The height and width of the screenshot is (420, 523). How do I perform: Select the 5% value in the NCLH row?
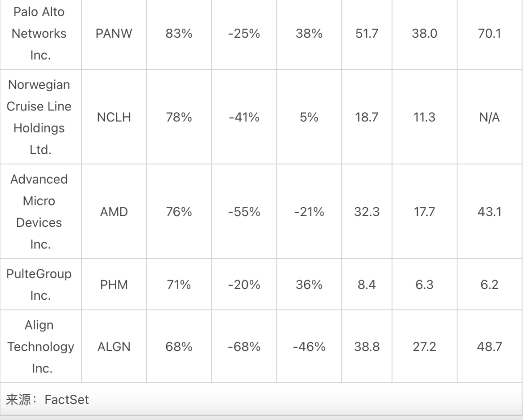[309, 117]
